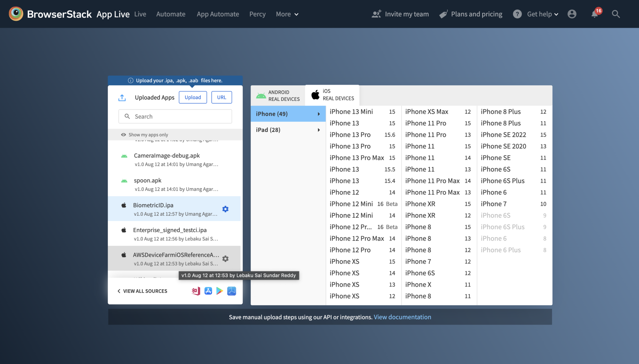The width and height of the screenshot is (639, 364).
Task: Click the user account profile icon
Action: coord(572,14)
